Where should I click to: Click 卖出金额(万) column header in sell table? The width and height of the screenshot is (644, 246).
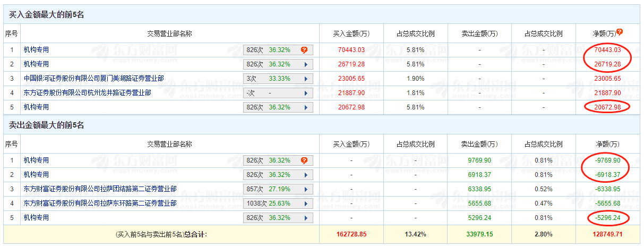click(x=479, y=144)
